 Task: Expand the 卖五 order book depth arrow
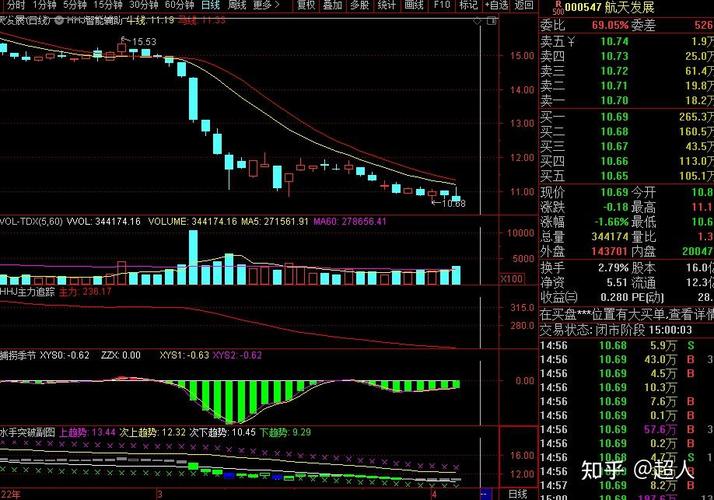point(571,41)
